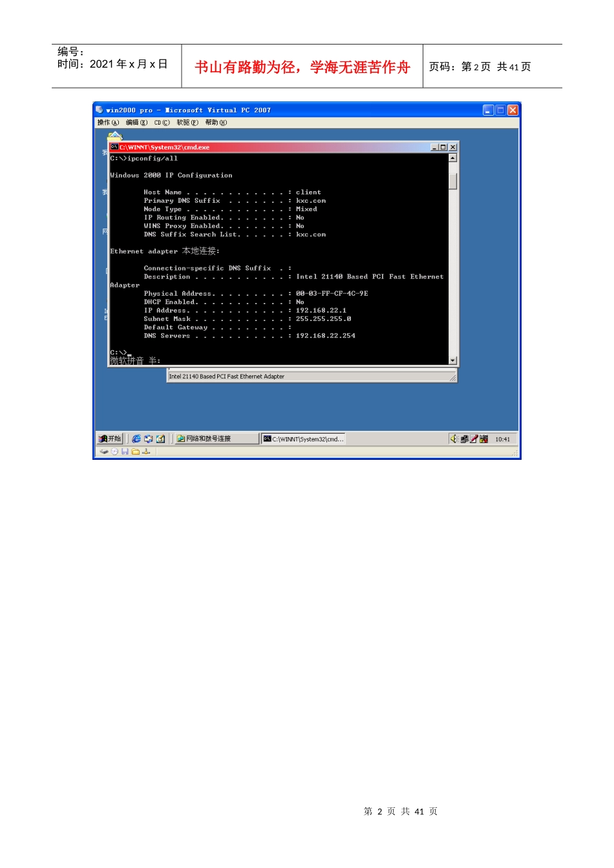Close the cmd.exe window

point(452,147)
